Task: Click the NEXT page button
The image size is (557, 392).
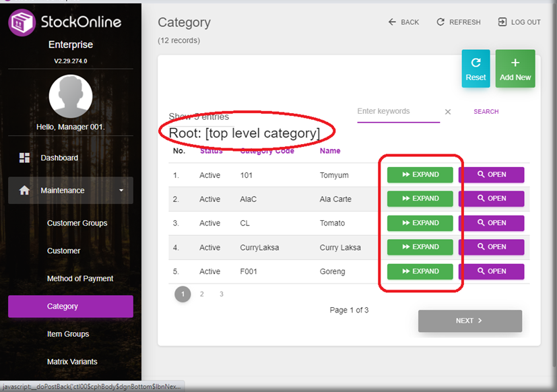Action: point(469,321)
